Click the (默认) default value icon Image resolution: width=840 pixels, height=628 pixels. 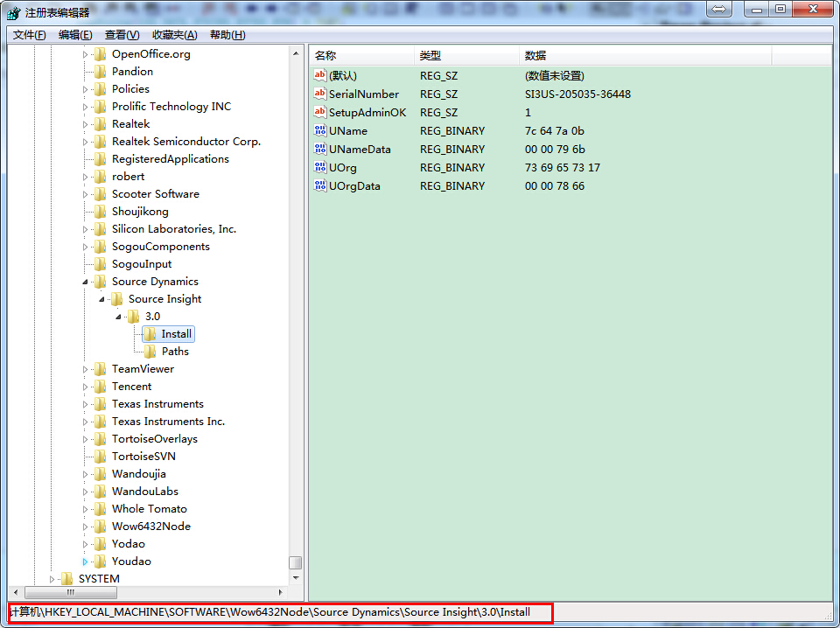pos(320,75)
